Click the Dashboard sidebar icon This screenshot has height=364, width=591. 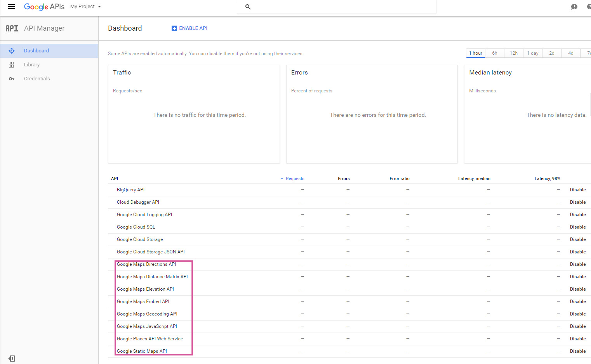(x=12, y=51)
